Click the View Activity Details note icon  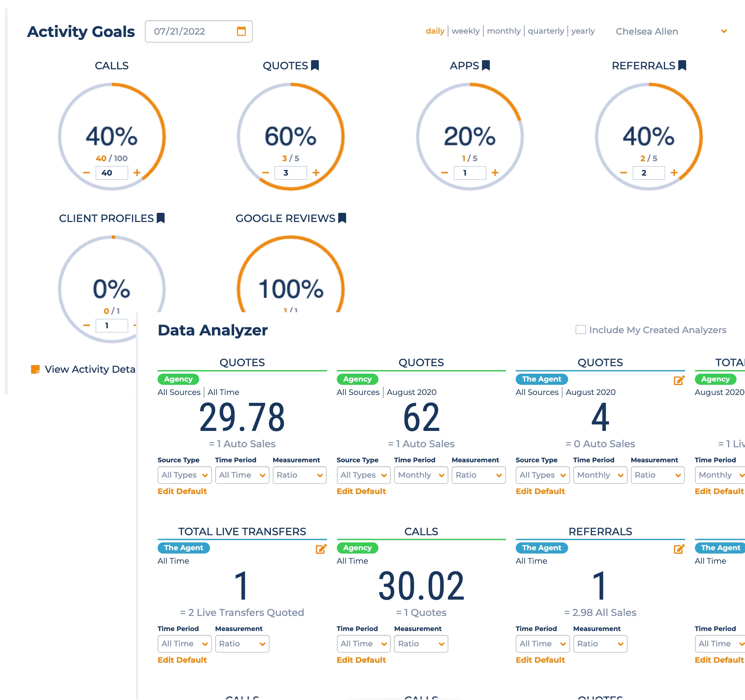pos(35,369)
